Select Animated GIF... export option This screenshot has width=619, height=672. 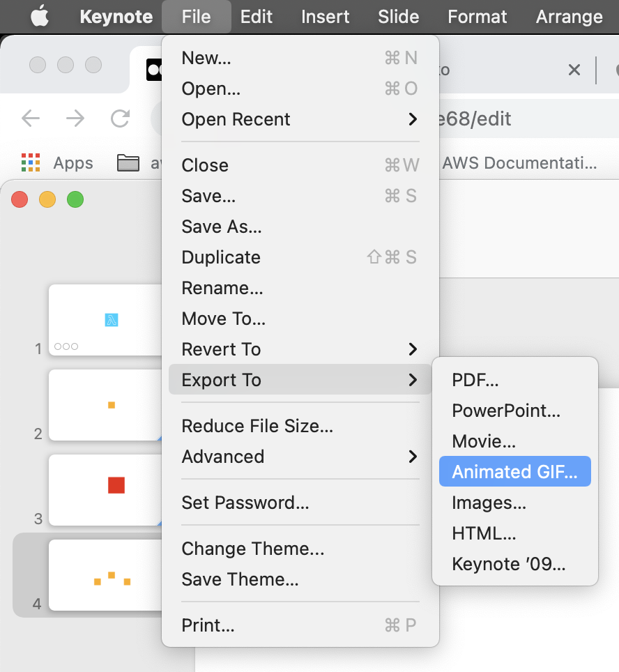pyautogui.click(x=515, y=471)
